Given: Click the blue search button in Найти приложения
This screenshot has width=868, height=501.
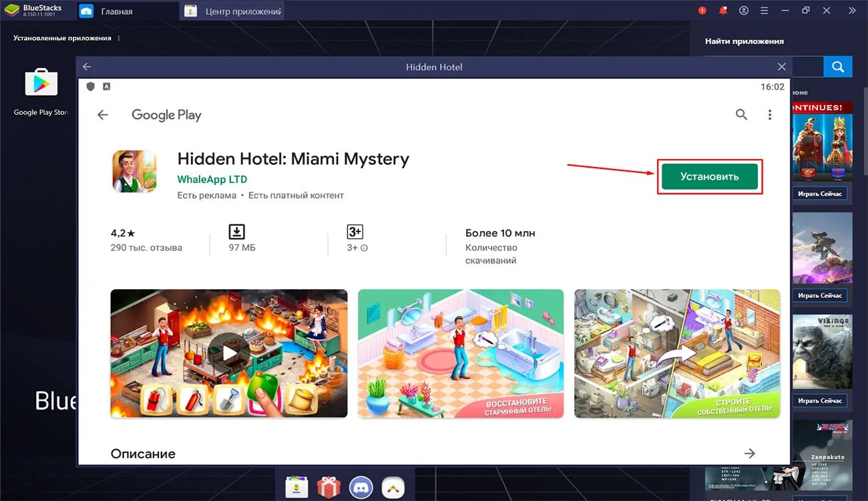Looking at the screenshot, I should coord(837,67).
